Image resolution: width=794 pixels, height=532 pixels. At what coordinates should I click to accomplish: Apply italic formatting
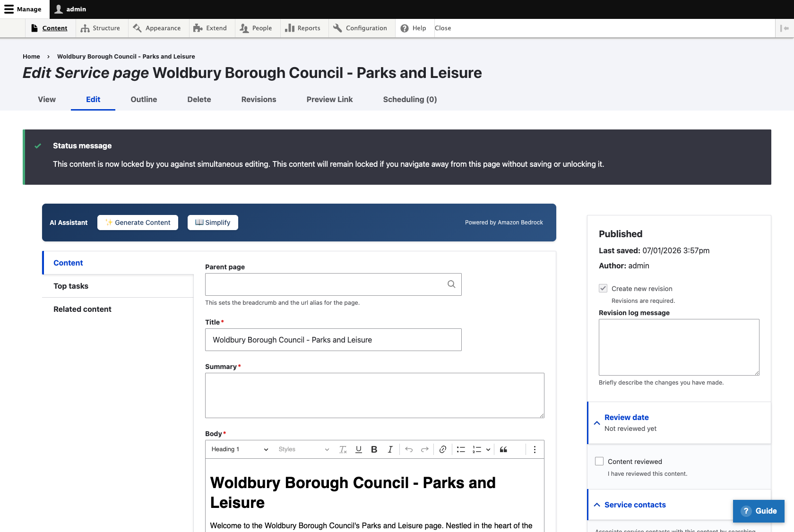pos(390,449)
